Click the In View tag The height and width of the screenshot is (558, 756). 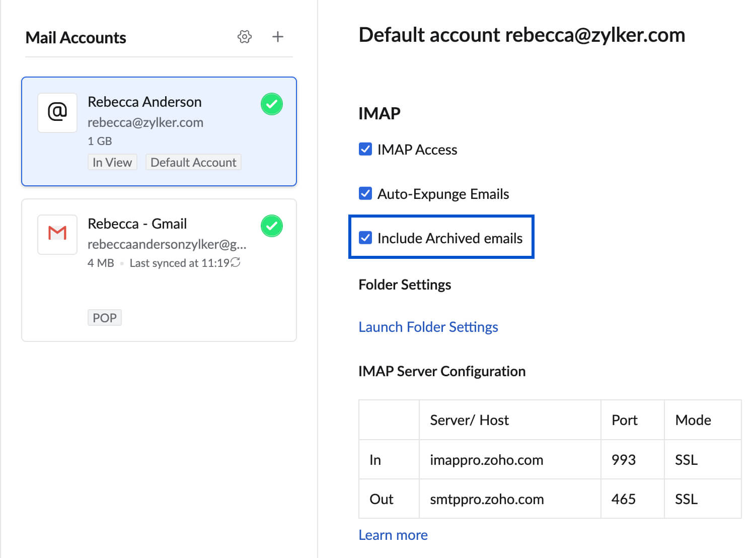coord(112,162)
